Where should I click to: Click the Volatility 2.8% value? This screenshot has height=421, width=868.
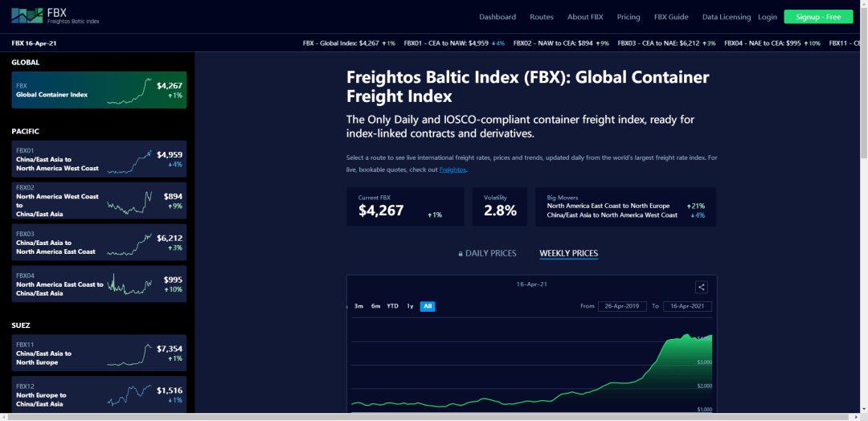pyautogui.click(x=500, y=210)
